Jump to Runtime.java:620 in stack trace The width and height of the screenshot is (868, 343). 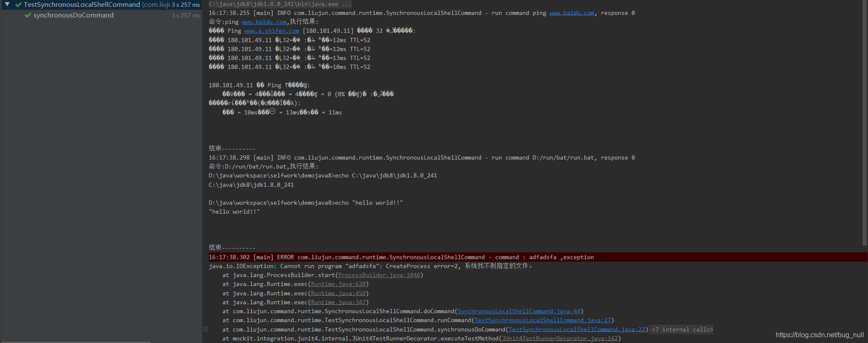(x=338, y=284)
